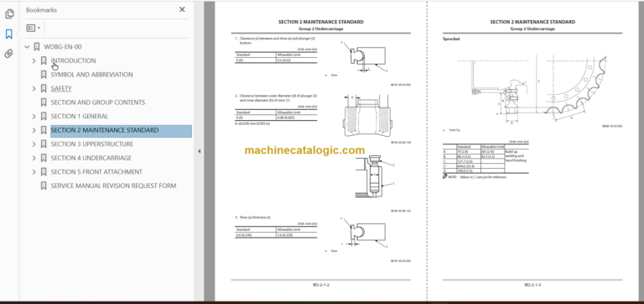Expand the SECTION 3 UPPERSTRUCTURE bookmark
Viewport: 644px width, 304px height.
click(34, 144)
